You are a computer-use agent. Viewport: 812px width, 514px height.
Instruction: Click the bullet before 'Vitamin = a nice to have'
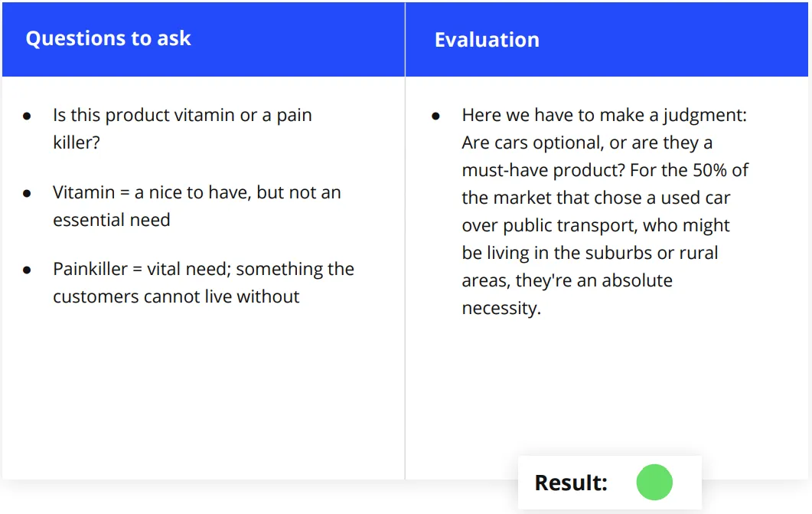coord(27,193)
